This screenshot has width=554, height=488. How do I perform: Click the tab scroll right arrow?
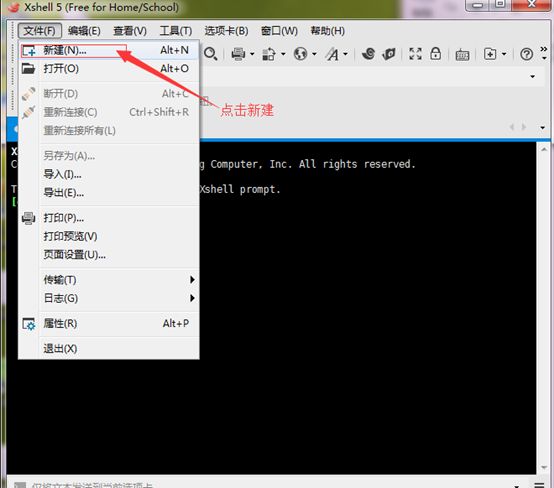click(524, 127)
